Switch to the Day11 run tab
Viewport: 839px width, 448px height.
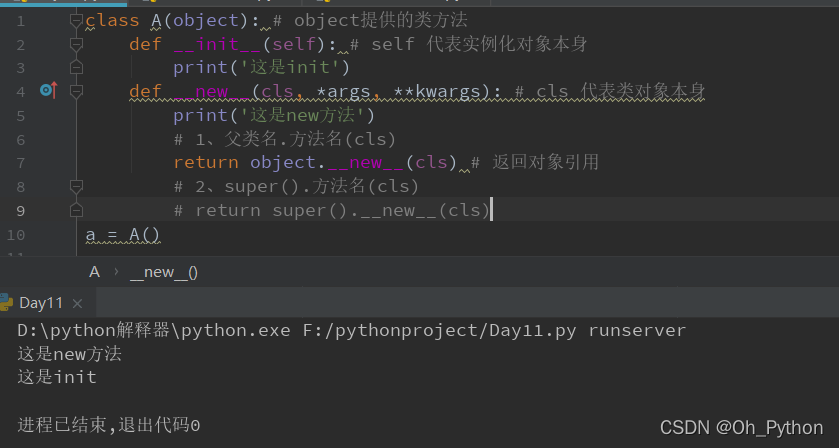click(x=41, y=303)
